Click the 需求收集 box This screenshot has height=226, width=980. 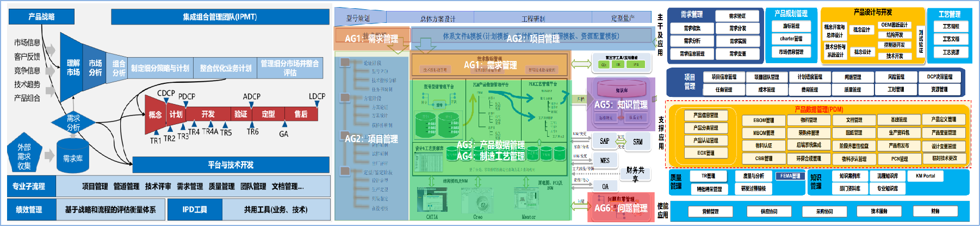[692, 28]
